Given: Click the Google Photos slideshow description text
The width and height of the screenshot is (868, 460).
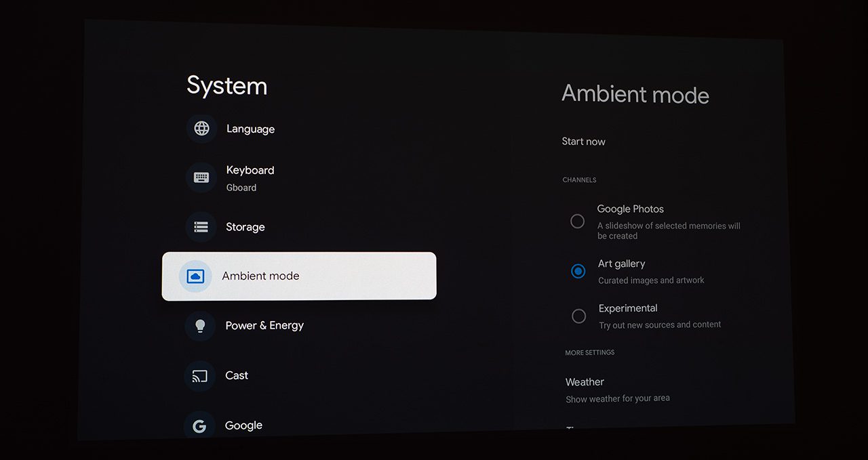Looking at the screenshot, I should click(x=668, y=231).
